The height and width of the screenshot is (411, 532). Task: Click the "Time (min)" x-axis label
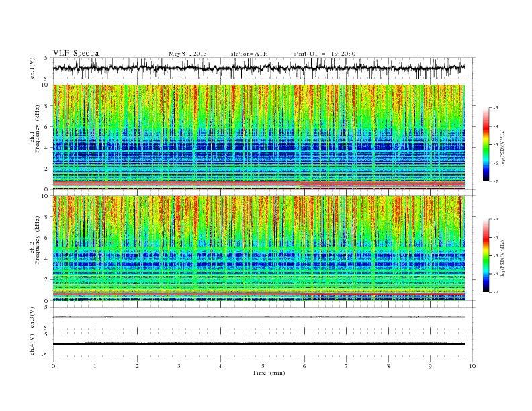[269, 373]
